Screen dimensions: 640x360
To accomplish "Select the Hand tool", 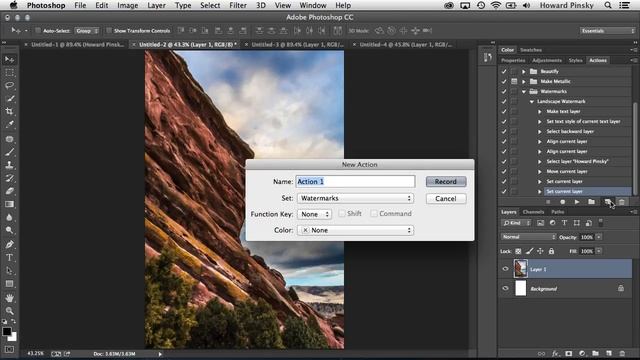I will 9,298.
